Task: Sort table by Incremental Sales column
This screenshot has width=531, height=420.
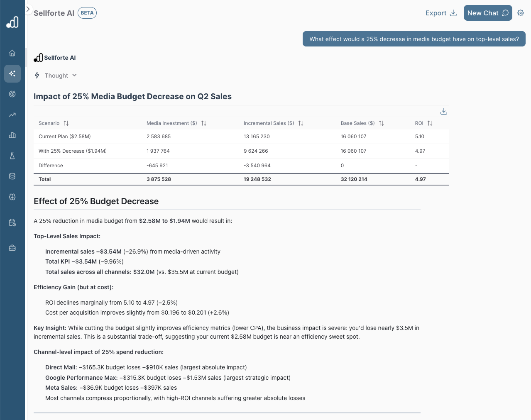Action: (x=301, y=123)
